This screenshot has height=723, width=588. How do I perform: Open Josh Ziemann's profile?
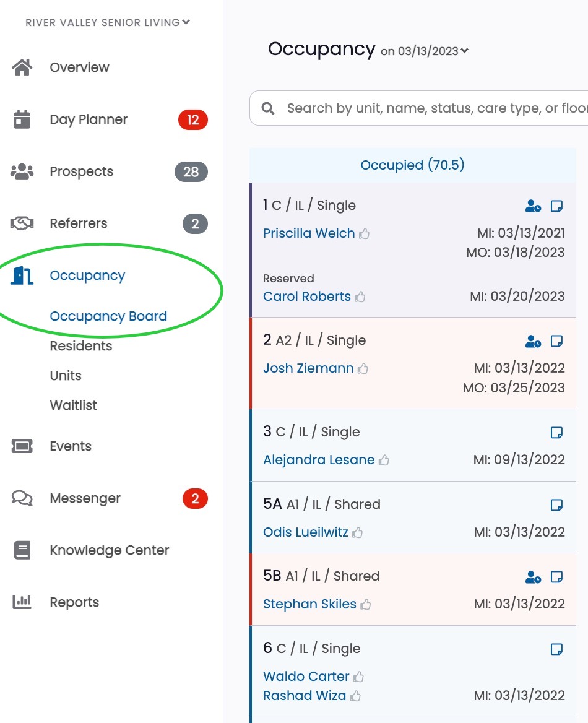click(308, 368)
